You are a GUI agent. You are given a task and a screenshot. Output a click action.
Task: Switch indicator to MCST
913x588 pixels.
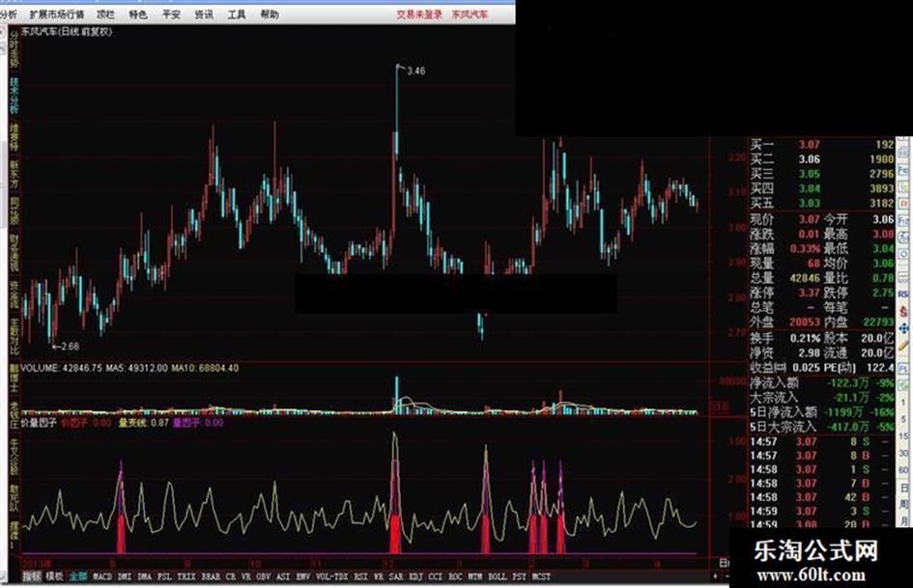pos(541,576)
